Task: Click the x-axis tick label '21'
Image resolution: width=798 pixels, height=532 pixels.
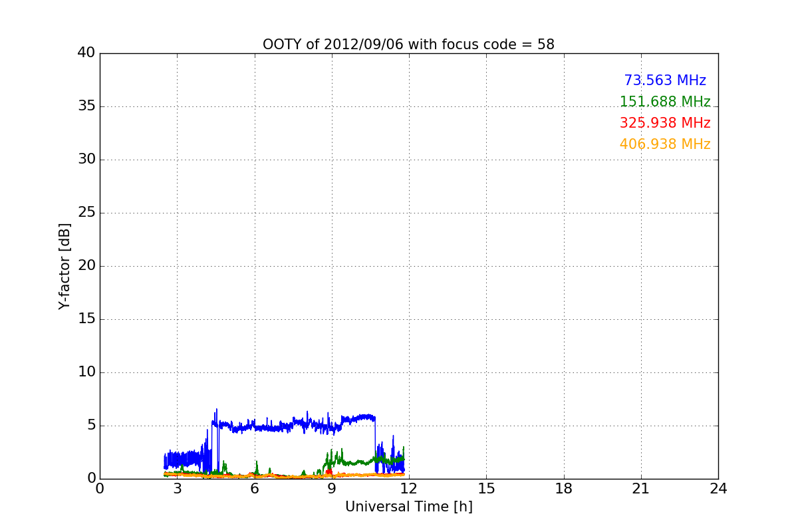Action: 641,489
